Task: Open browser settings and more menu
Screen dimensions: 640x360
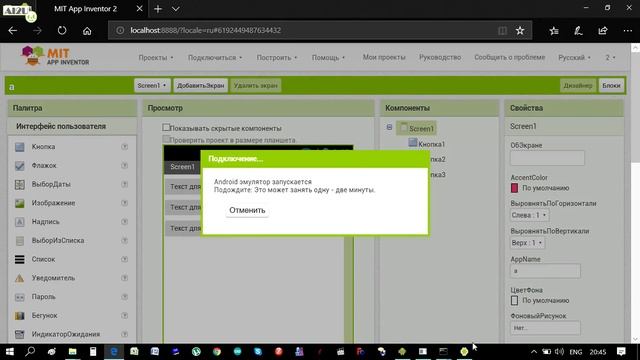Action: coord(628,31)
